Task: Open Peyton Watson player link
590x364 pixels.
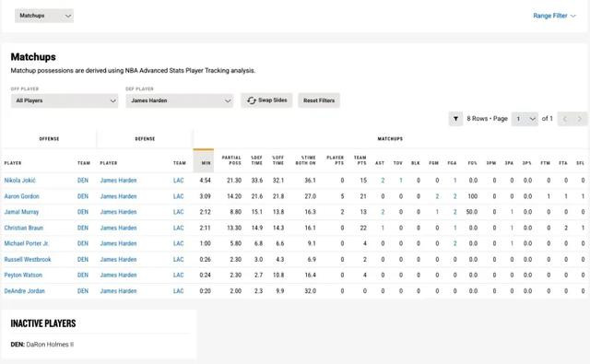Action: tap(23, 276)
